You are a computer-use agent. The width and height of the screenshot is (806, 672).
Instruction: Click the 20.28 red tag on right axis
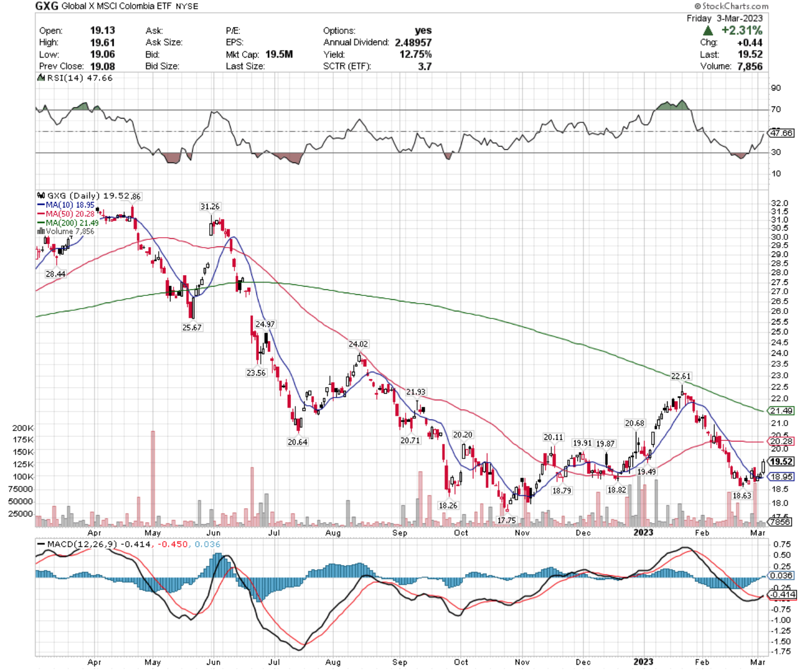[781, 441]
